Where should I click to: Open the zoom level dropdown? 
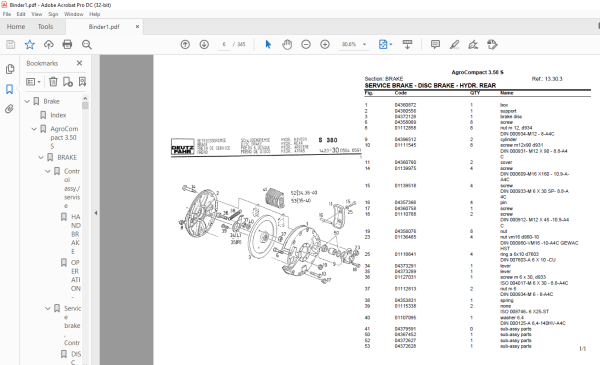[x=364, y=44]
